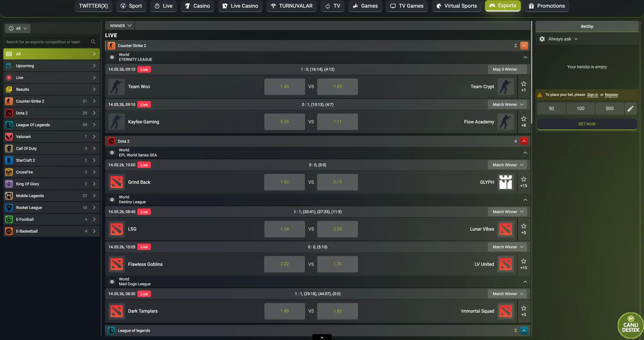
Task: Click the pencil edit stakes icon
Action: coord(630,109)
